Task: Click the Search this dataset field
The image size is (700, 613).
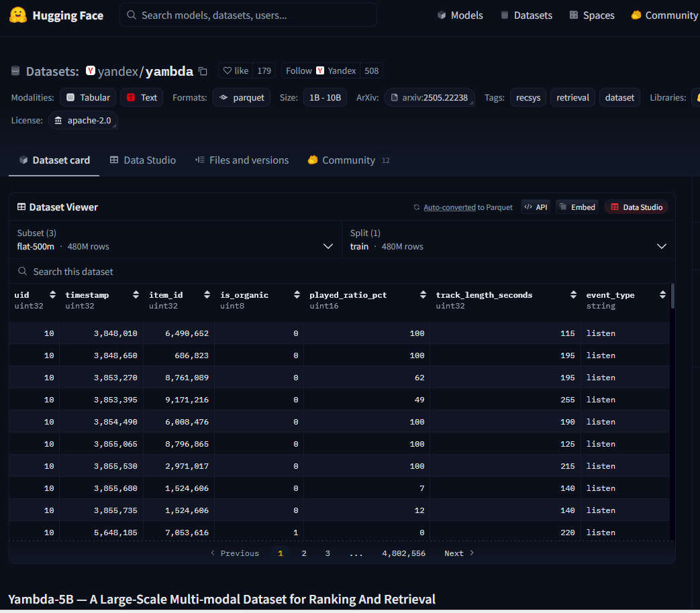Action: pos(342,271)
